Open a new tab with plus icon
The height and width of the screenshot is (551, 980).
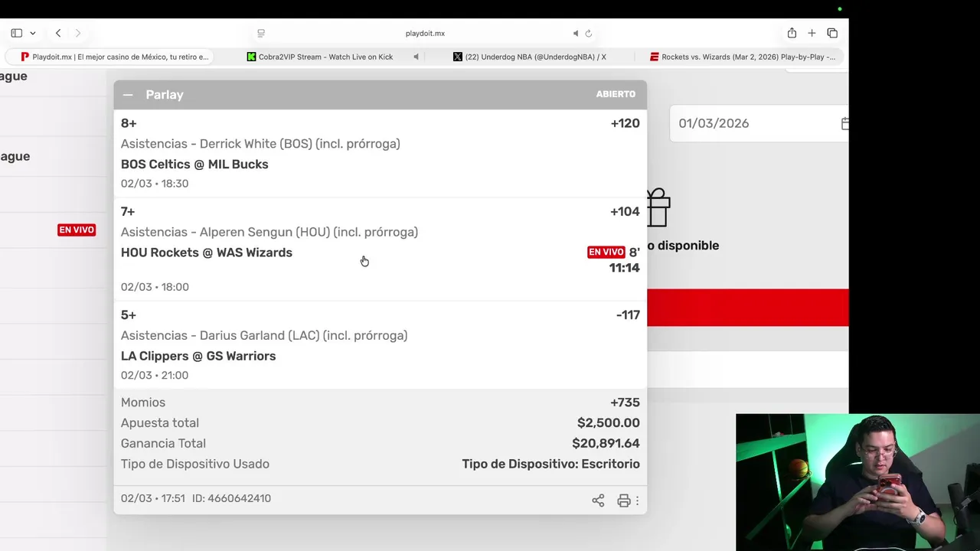point(812,33)
